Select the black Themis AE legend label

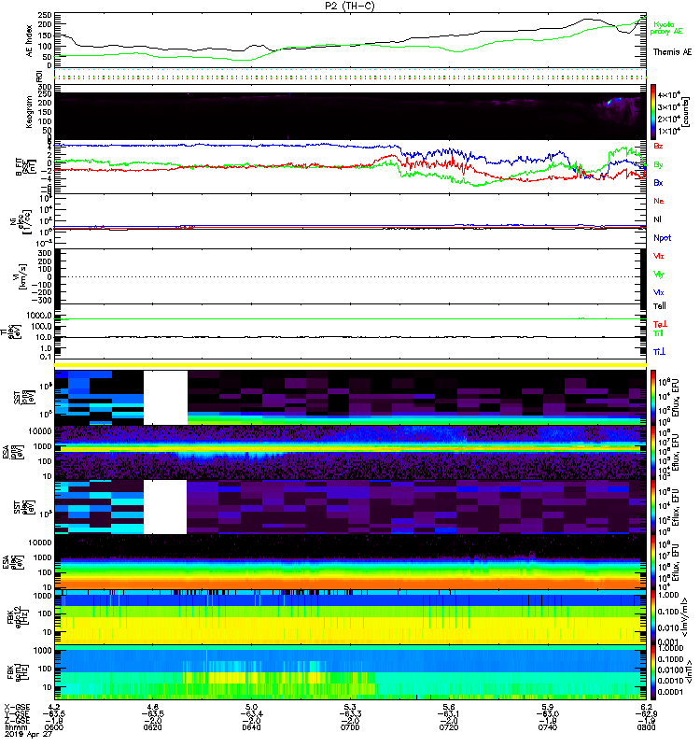(x=672, y=52)
